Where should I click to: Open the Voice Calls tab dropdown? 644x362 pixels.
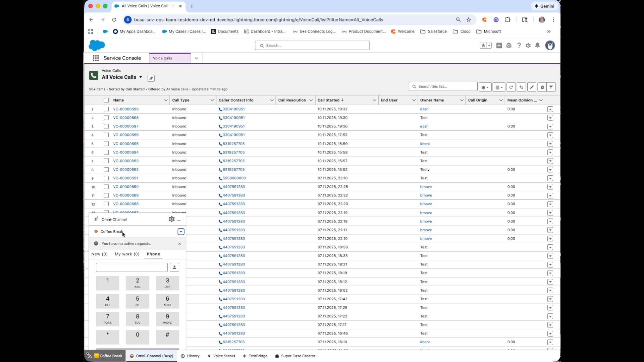click(196, 58)
